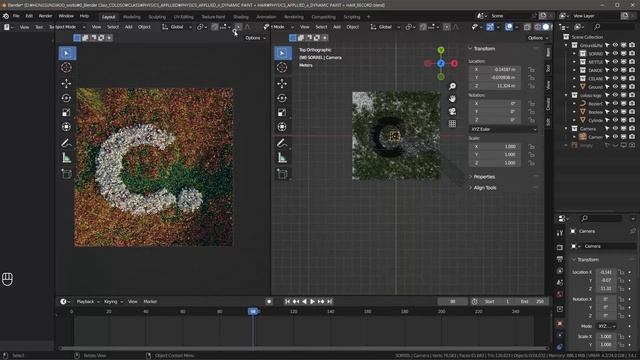Activate Select Box tool in right viewport
This screenshot has height=360, width=640.
pyautogui.click(x=282, y=53)
